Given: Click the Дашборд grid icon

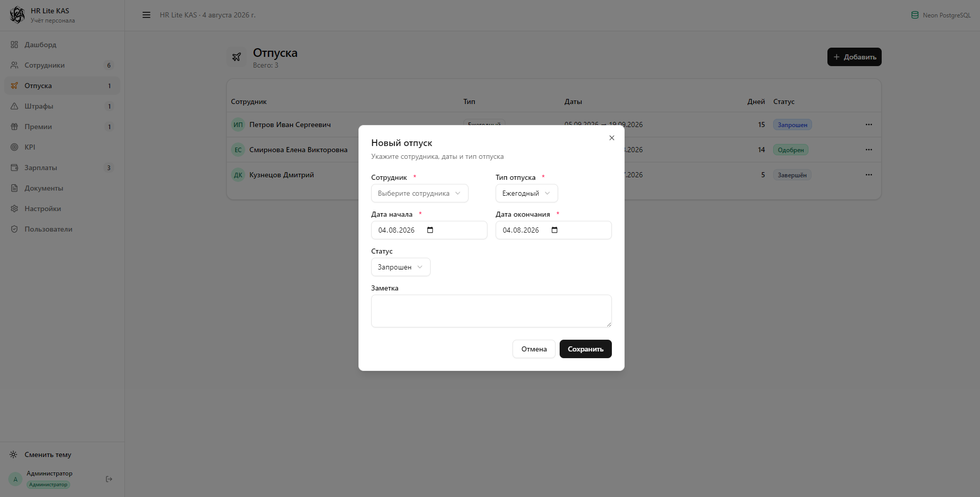Looking at the screenshot, I should click(x=14, y=45).
